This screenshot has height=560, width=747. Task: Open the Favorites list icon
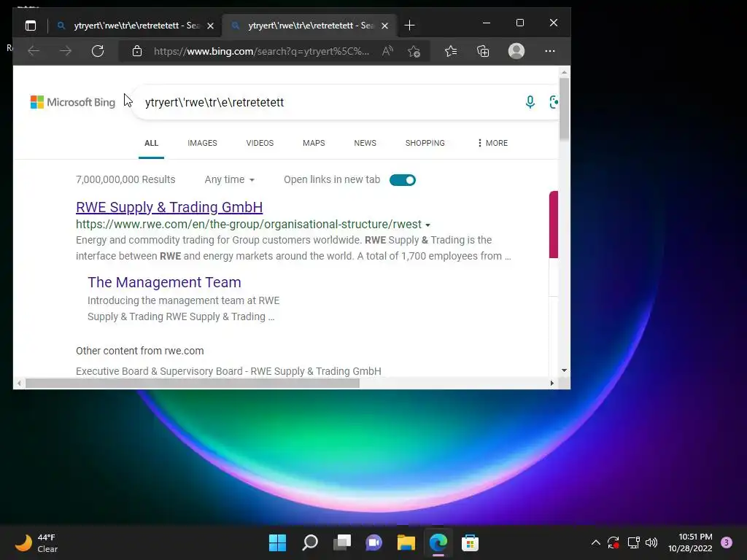coord(451,51)
